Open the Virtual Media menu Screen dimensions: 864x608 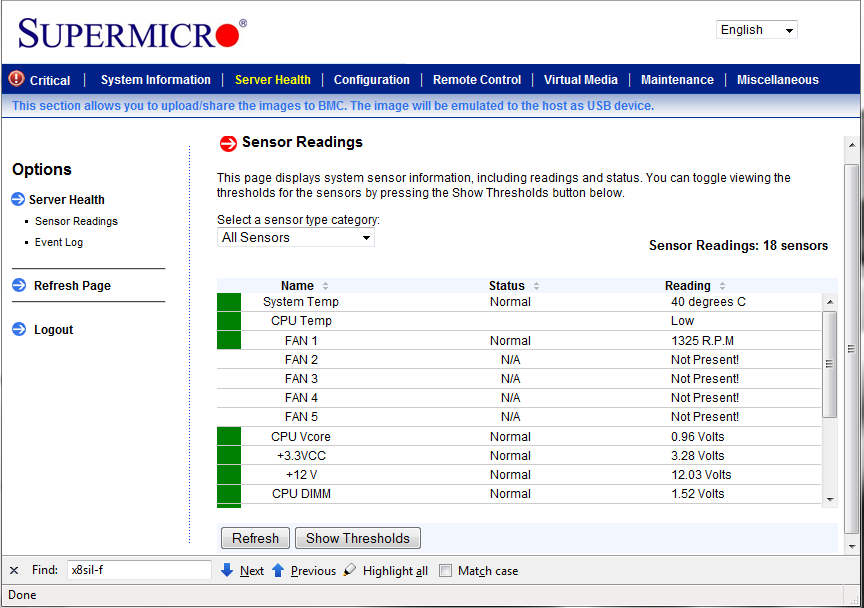(x=580, y=80)
